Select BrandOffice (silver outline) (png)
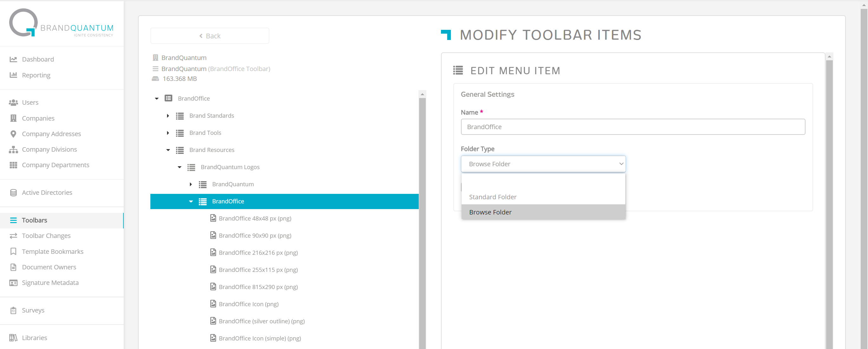868x349 pixels. (x=261, y=321)
